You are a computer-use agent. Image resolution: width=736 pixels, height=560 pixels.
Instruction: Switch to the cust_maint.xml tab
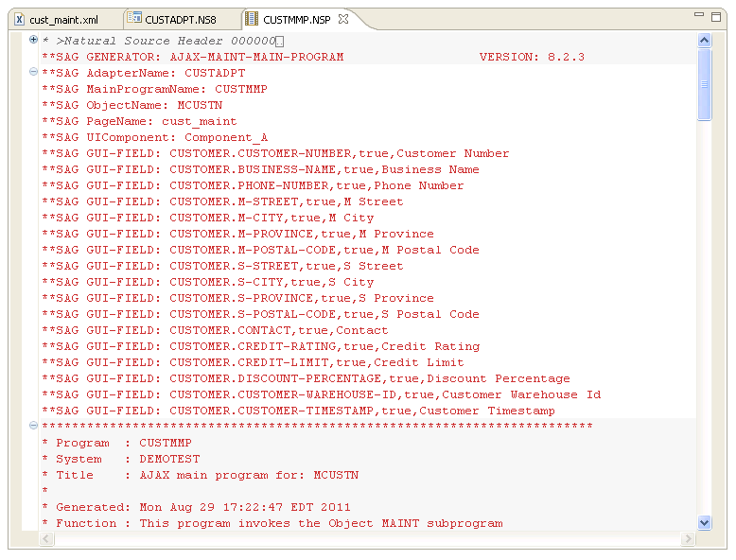click(63, 19)
